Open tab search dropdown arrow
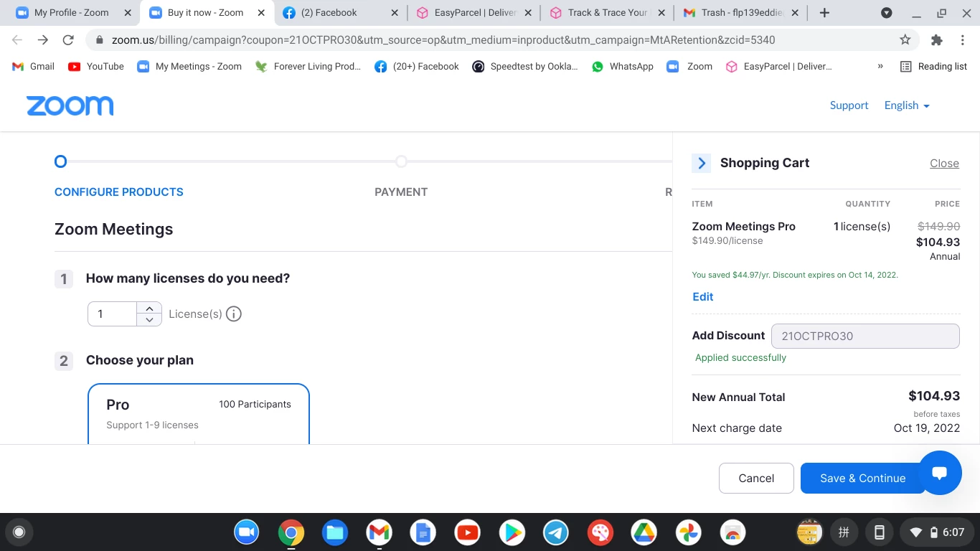 [x=887, y=13]
